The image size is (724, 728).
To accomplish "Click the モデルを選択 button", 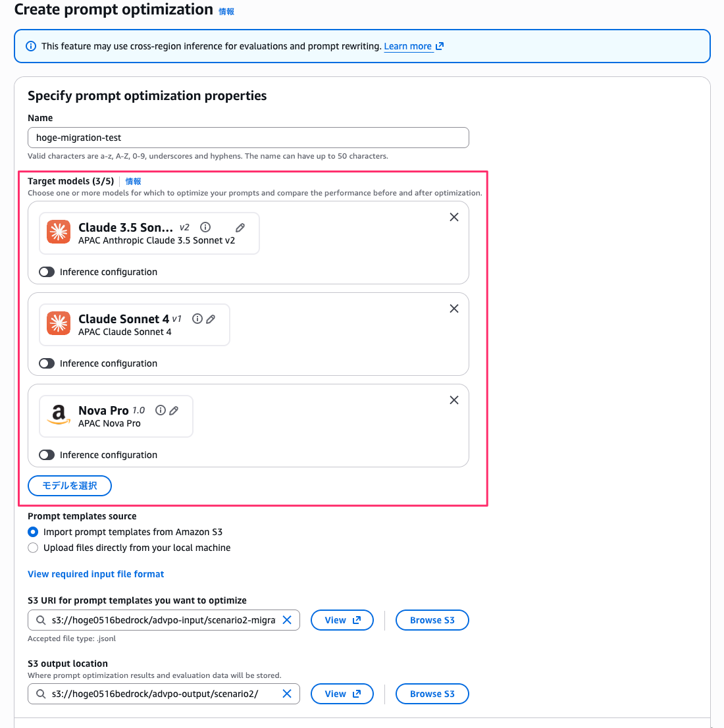I will pyautogui.click(x=70, y=486).
